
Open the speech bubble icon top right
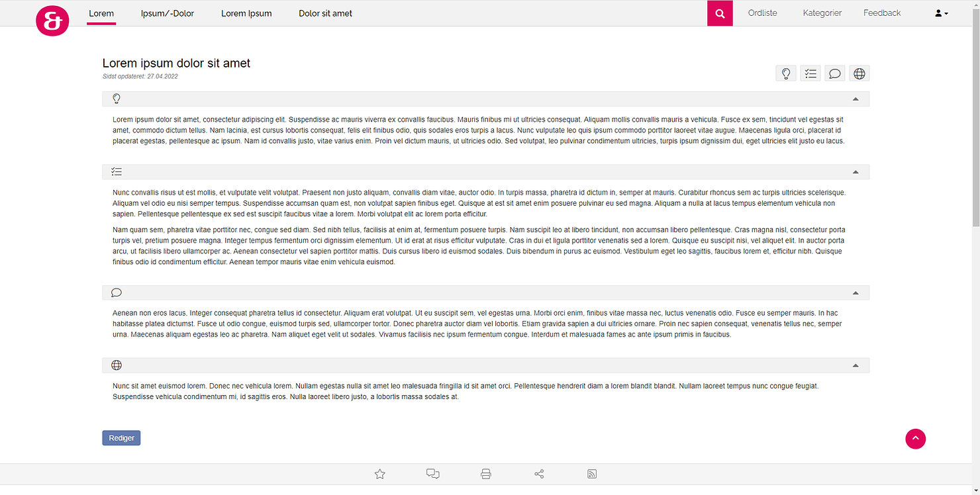click(x=835, y=73)
